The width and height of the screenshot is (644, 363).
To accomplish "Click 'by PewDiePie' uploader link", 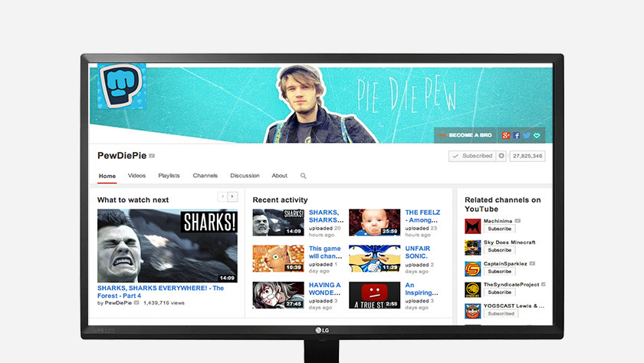I will click(114, 303).
